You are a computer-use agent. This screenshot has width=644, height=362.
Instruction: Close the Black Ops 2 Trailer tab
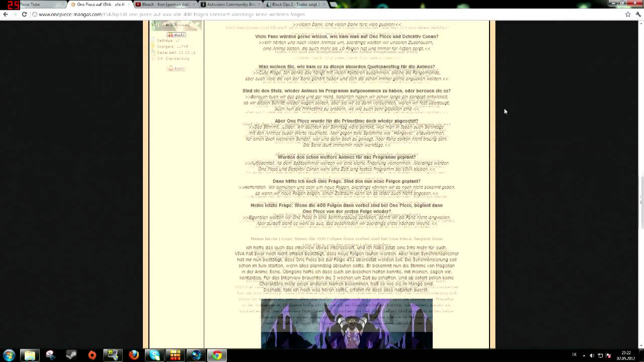click(324, 5)
